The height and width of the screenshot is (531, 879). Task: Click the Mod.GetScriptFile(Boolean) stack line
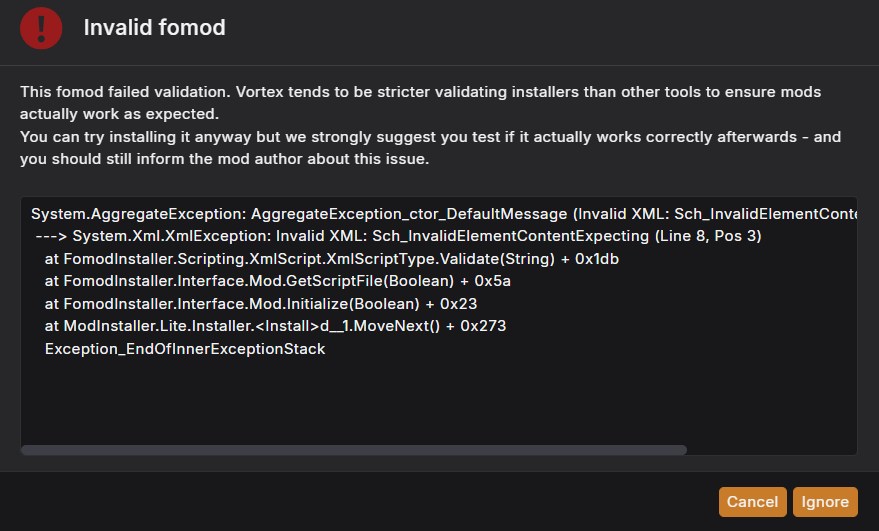tap(277, 281)
